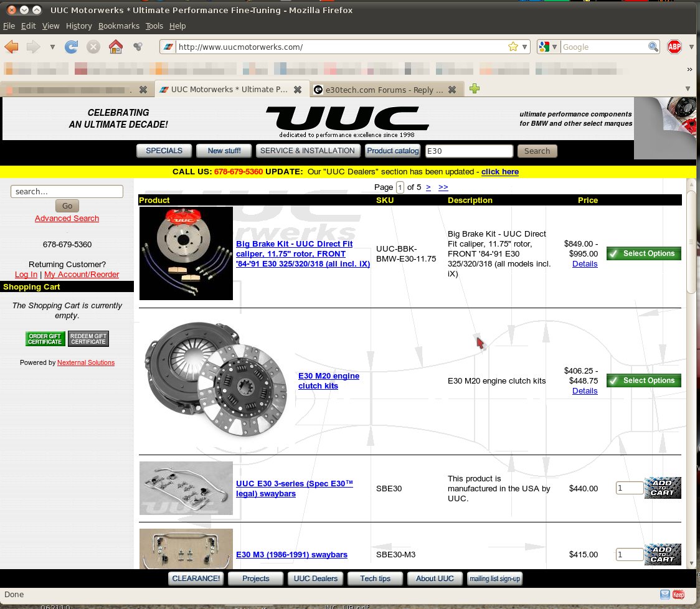Go back with the Firefox back arrow
Image resolution: width=700 pixels, height=609 pixels.
(12, 47)
